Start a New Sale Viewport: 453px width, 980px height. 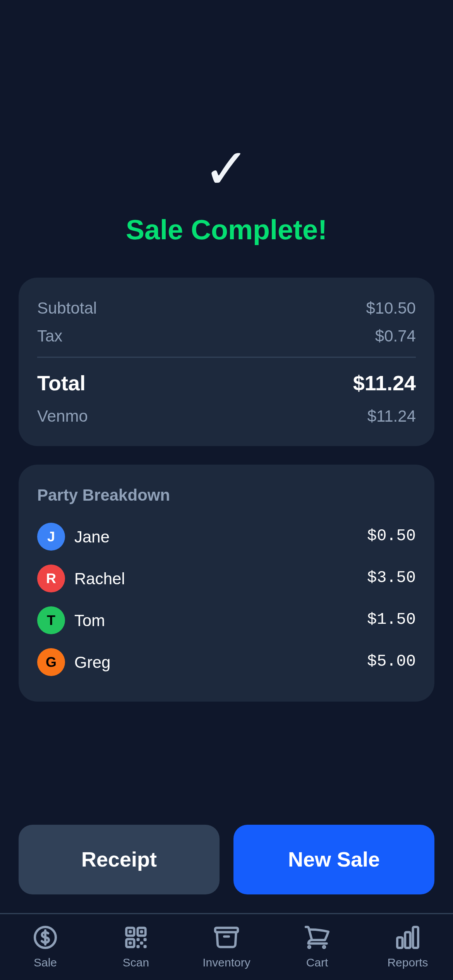point(334,860)
